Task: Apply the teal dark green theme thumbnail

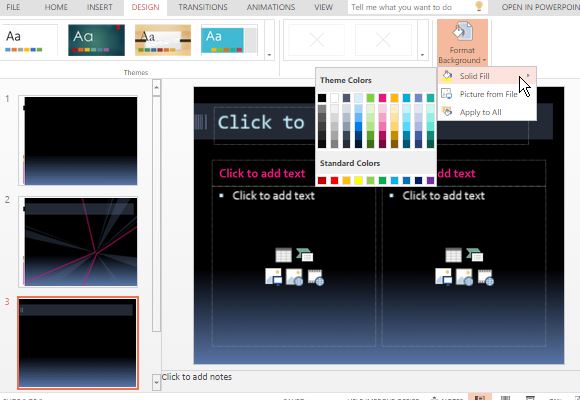Action: 96,40
